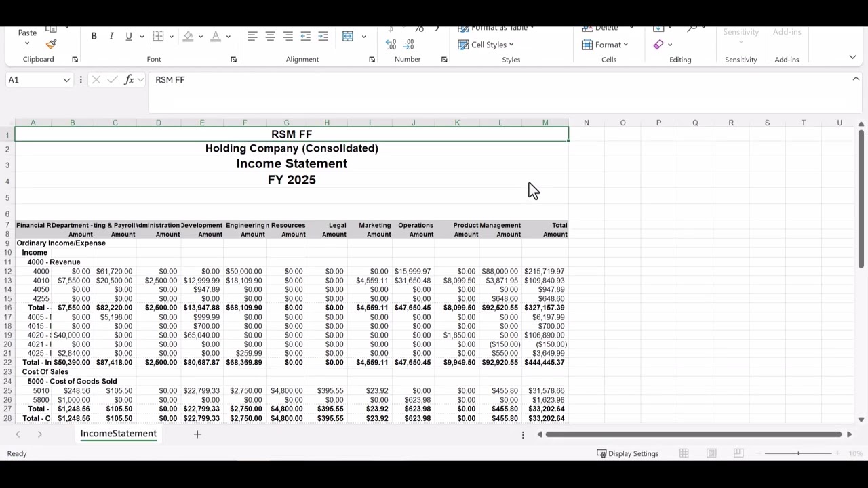Viewport: 868px width, 488px height.
Task: Center align text
Action: click(x=270, y=36)
